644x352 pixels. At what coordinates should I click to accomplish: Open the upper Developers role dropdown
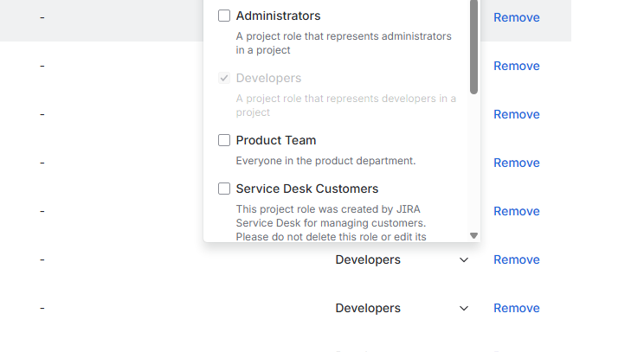368,259
